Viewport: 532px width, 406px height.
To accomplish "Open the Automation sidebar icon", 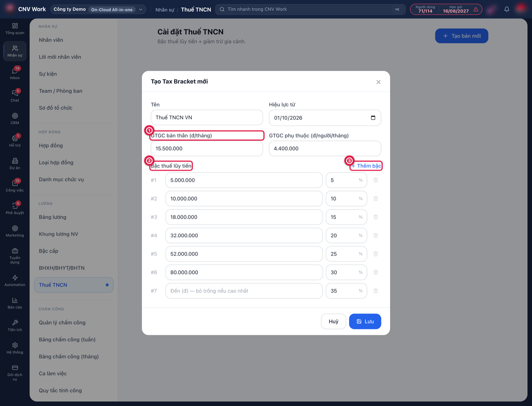I will [x=15, y=280].
